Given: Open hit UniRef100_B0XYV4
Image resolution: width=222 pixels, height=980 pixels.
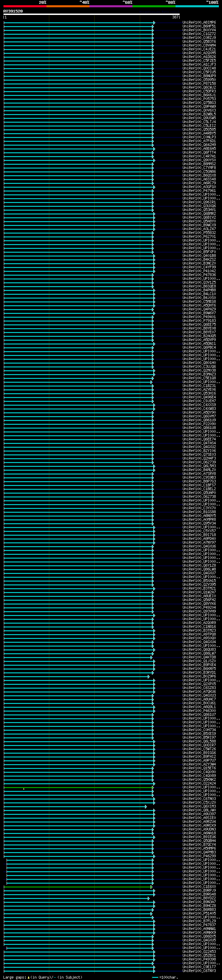Looking at the screenshot, I should (x=199, y=30).
